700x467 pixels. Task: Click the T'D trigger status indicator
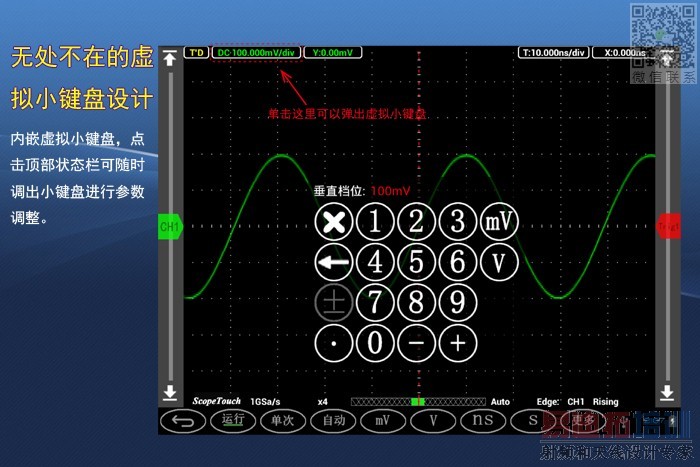[196, 53]
